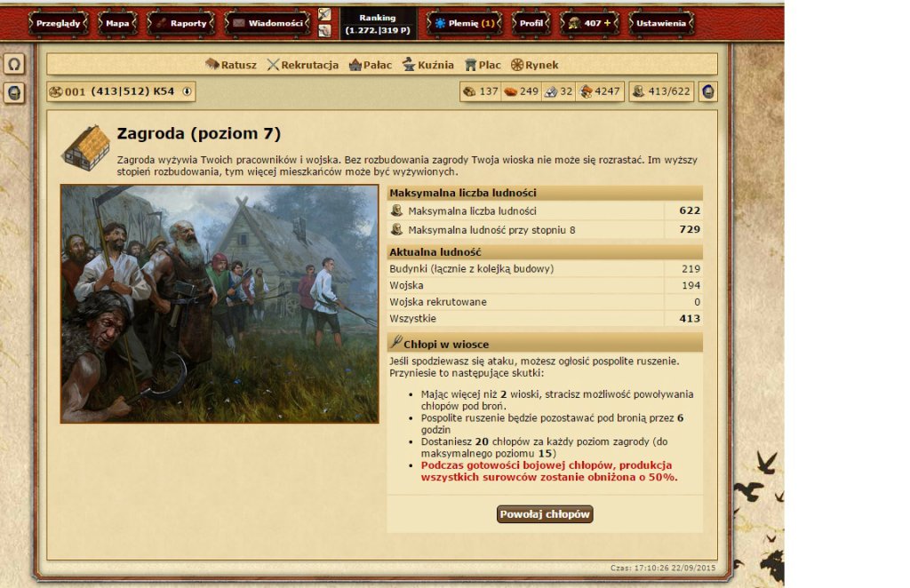Click the Aktualna ludność section header
The width and height of the screenshot is (910, 588).
point(545,251)
